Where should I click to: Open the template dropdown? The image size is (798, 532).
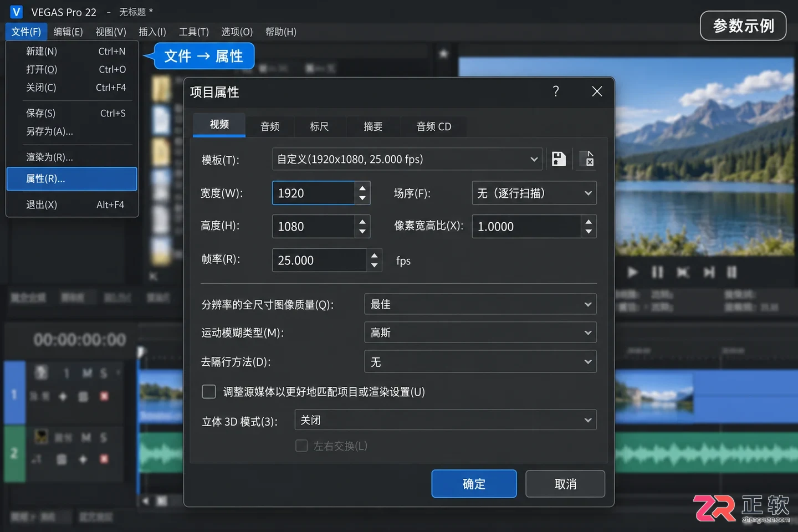(407, 159)
